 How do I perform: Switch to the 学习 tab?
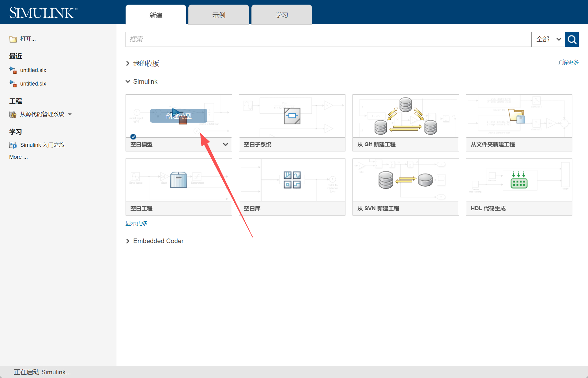(281, 15)
